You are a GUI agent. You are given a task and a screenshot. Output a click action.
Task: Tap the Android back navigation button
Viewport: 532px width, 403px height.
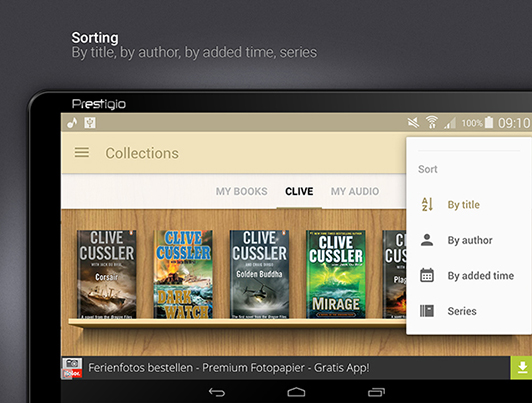point(217,392)
